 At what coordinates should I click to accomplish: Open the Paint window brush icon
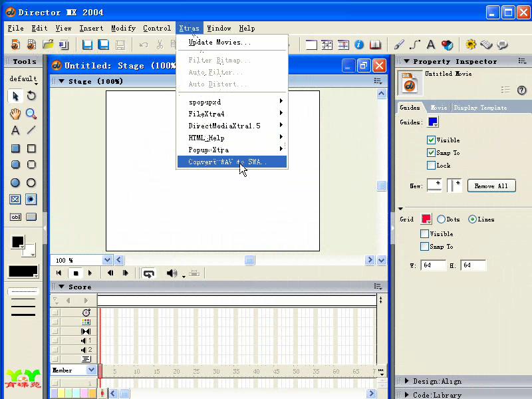click(x=399, y=45)
